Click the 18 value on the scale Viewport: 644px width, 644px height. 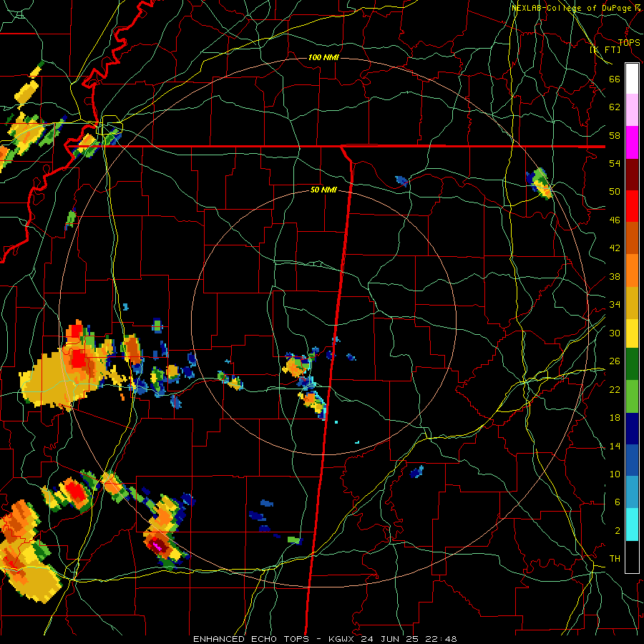615,418
